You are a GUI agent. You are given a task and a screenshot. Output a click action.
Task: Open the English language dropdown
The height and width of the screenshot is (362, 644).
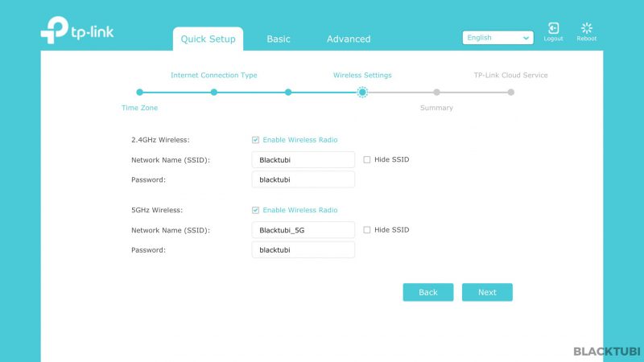click(497, 38)
